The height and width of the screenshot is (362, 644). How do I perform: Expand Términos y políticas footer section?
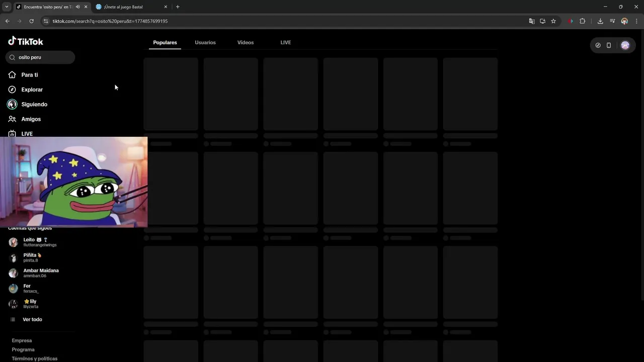[x=35, y=358]
